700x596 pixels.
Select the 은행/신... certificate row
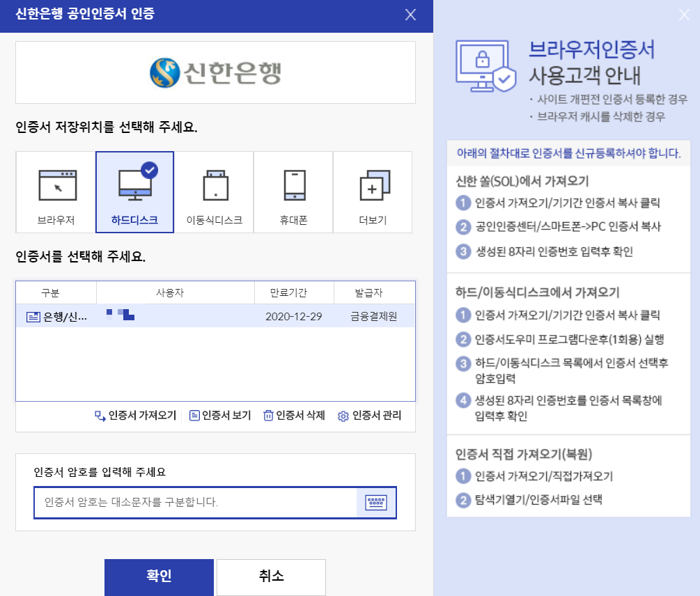[x=216, y=316]
